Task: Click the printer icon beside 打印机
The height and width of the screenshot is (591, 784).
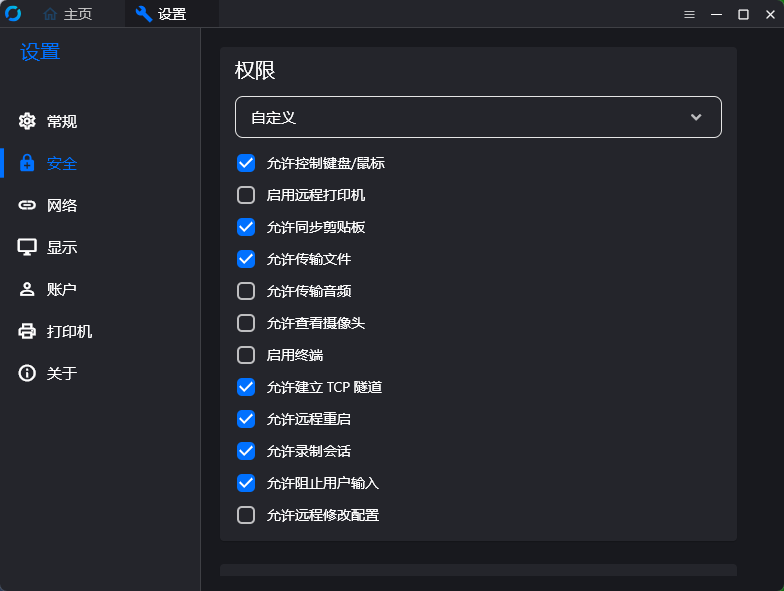Action: (27, 331)
